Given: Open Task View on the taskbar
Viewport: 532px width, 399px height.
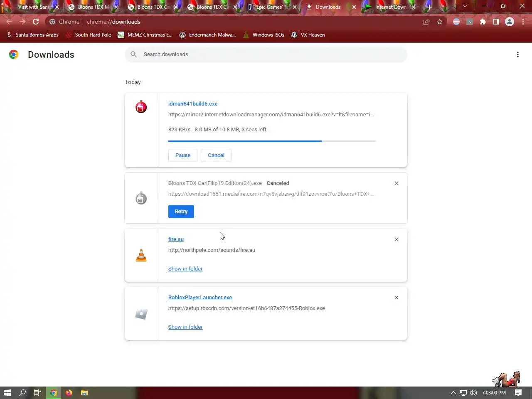Looking at the screenshot, I should point(37,393).
